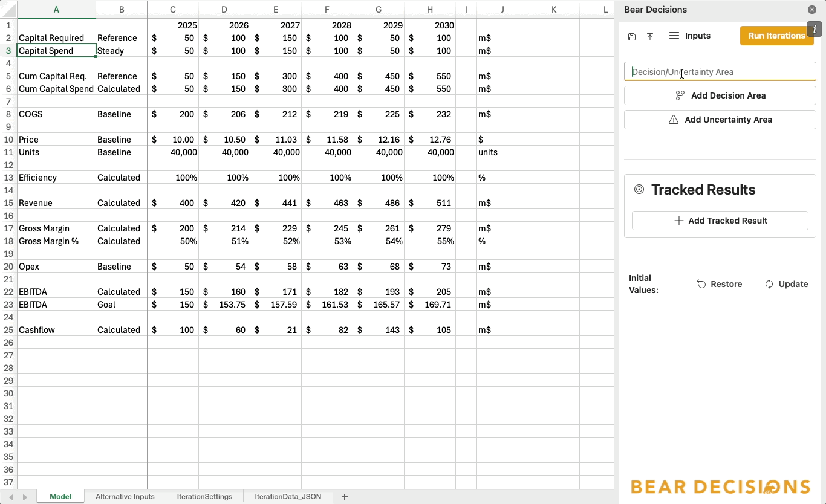Image resolution: width=826 pixels, height=504 pixels.
Task: Click the plus to add a new sheet
Action: (x=344, y=496)
